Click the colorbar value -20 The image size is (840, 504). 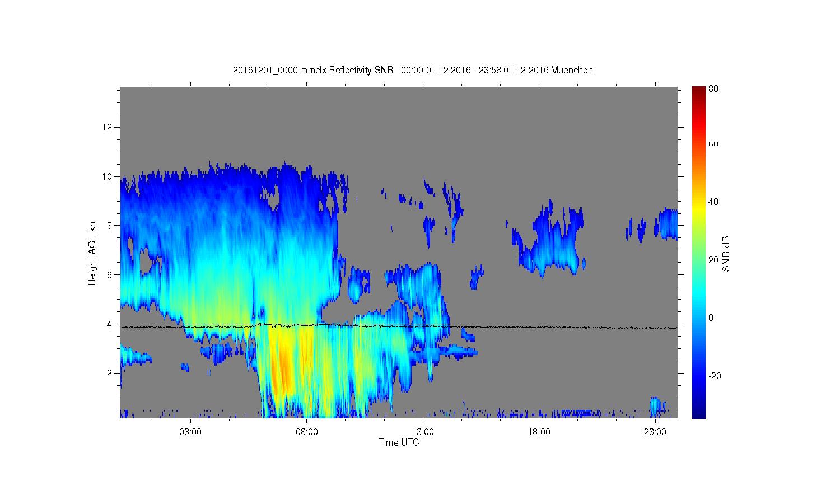click(715, 376)
